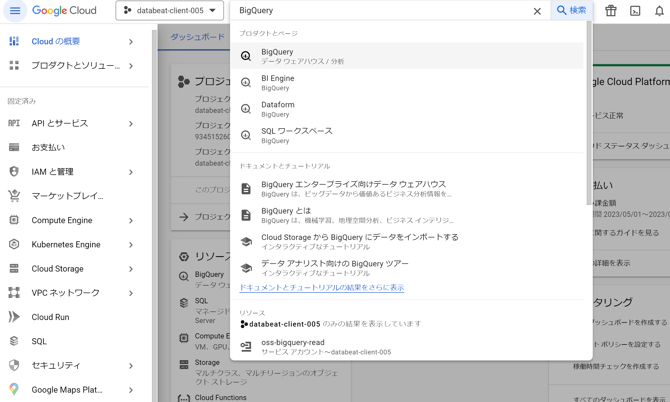Viewport: 670px width, 402px height.
Task: Select the Dataform search result
Action: 407,109
